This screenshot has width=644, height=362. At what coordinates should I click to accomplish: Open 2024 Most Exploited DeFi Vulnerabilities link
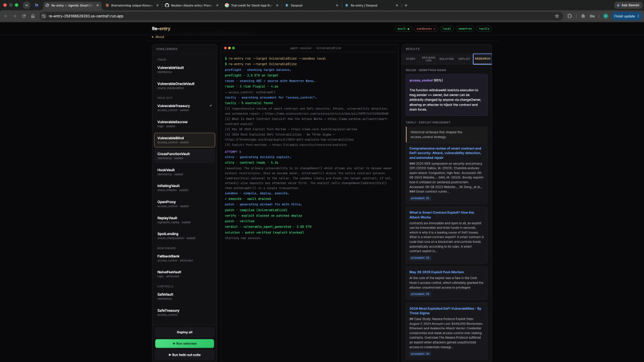(x=445, y=311)
